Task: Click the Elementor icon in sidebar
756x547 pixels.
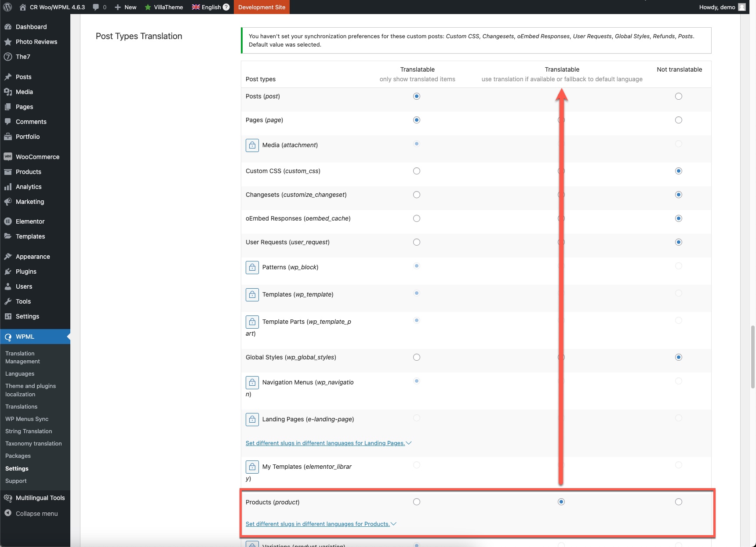Action: [x=8, y=221]
